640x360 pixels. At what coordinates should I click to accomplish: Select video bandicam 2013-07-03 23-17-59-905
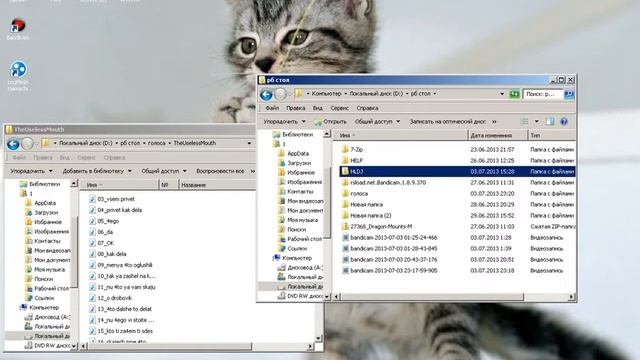click(389, 271)
